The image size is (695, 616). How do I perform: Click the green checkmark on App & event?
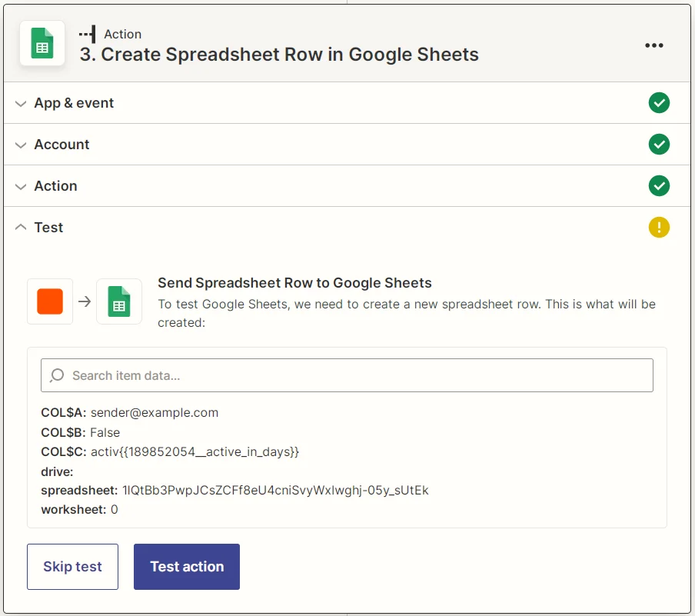point(659,103)
